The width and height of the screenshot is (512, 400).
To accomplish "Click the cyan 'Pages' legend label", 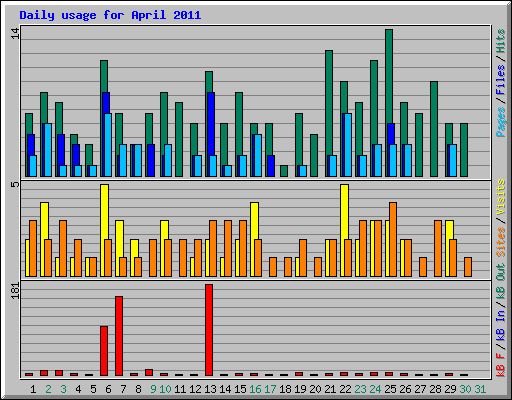I will (501, 122).
